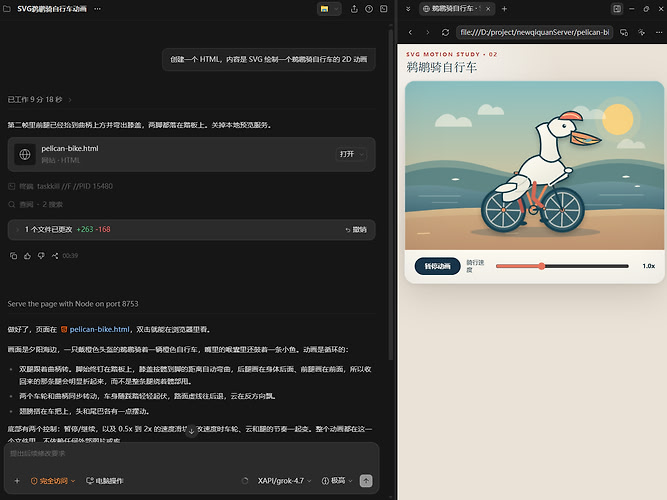Expand the '已工作 9 分 18 秒' chevron

pyautogui.click(x=70, y=100)
